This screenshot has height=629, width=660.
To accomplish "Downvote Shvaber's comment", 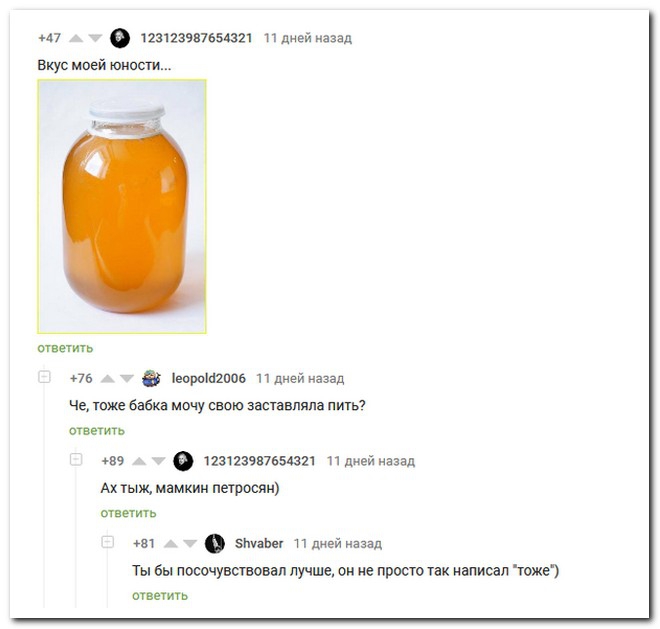I will click(x=190, y=544).
